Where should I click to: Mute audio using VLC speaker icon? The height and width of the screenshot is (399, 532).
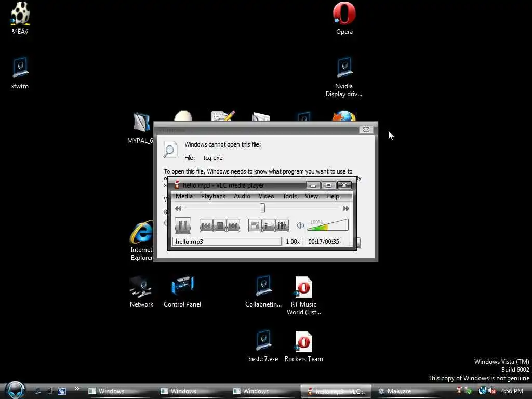click(x=300, y=225)
